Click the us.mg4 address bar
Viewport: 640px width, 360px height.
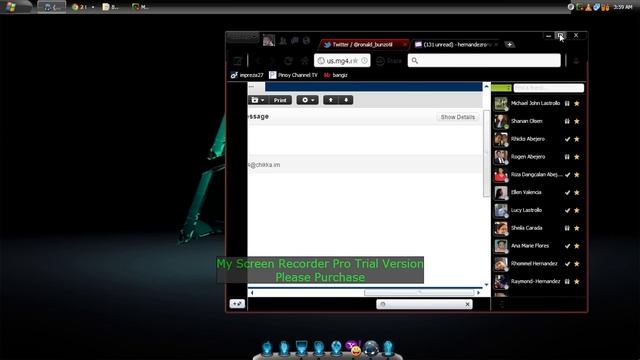pos(342,61)
